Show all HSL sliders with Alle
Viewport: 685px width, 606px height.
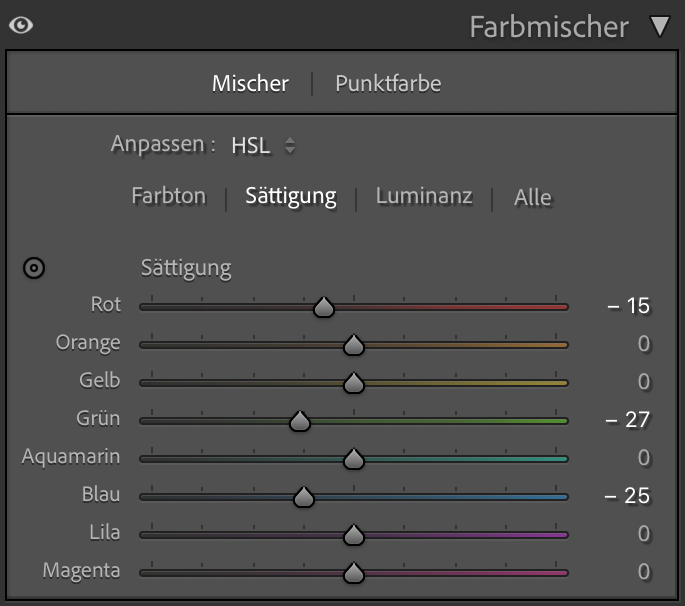[x=532, y=198]
